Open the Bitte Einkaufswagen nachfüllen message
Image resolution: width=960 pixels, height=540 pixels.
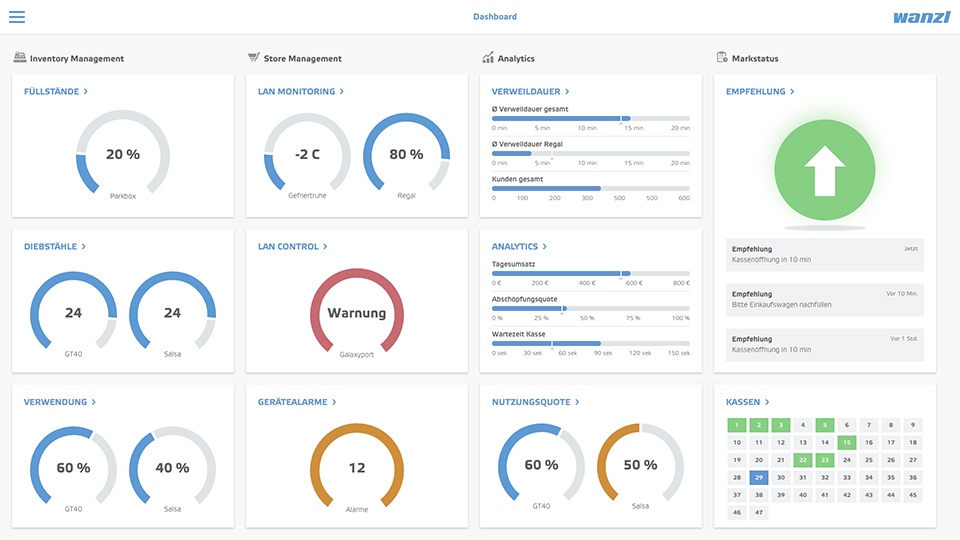(825, 299)
